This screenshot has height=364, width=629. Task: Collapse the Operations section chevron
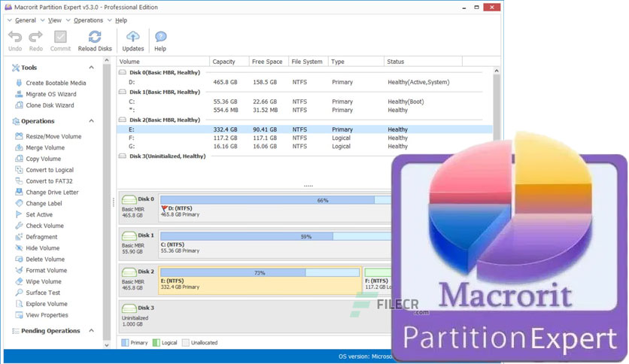pos(92,120)
